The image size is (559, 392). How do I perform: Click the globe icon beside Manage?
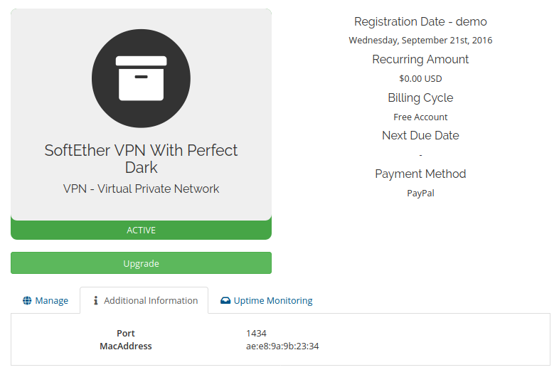coord(27,301)
